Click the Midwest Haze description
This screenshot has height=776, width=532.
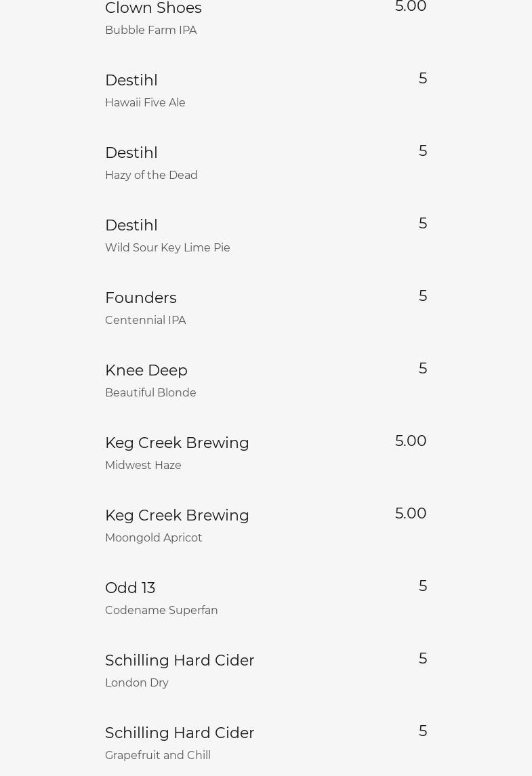click(x=143, y=466)
